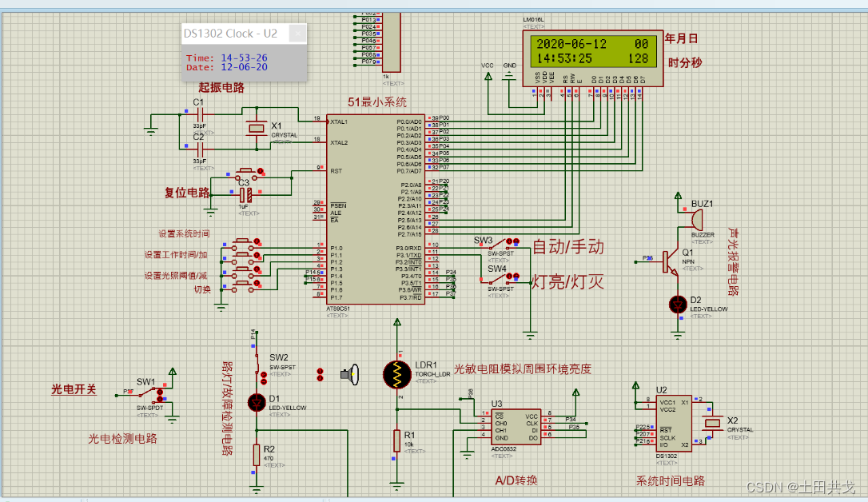Click the upper red LDR brightness adjust dot

click(x=320, y=372)
